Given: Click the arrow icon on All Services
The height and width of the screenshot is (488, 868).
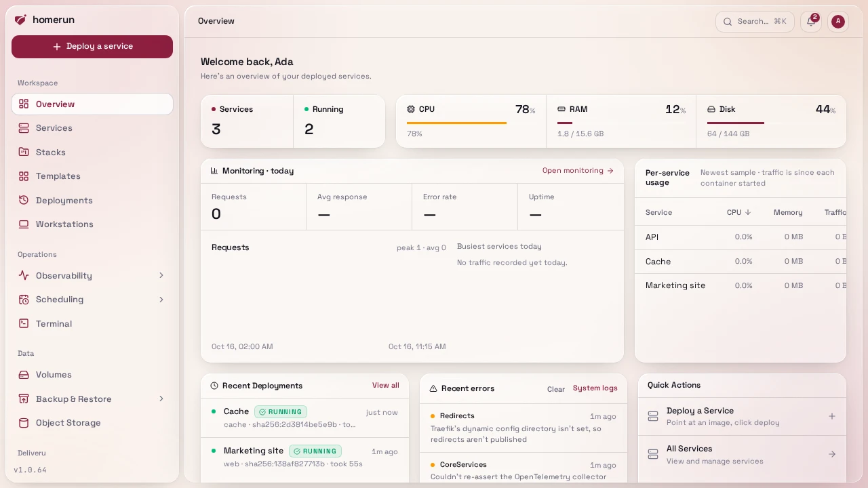Looking at the screenshot, I should (x=832, y=454).
